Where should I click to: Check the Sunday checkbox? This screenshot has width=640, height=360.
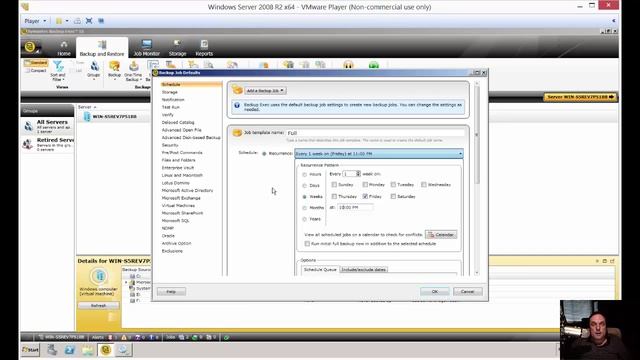click(334, 185)
